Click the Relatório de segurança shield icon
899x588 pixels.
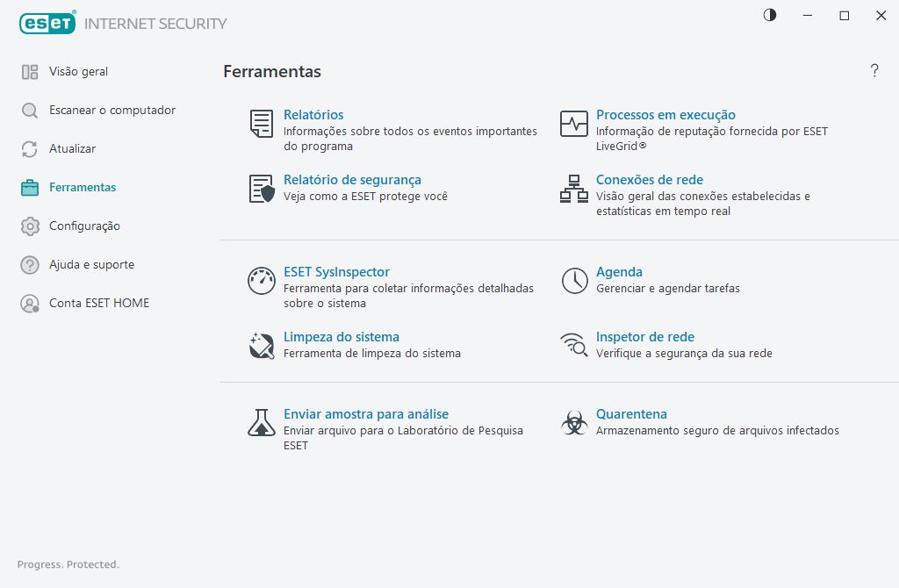coord(261,189)
